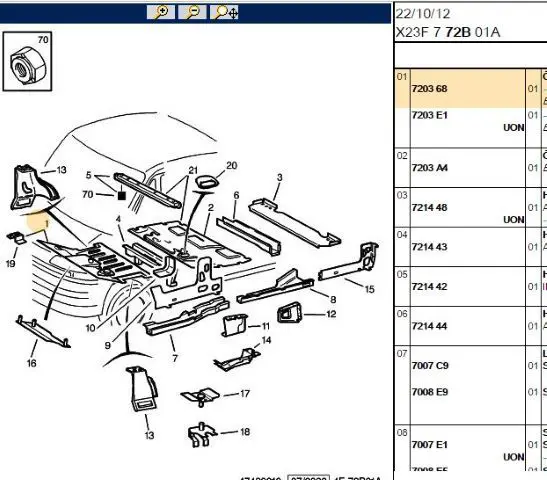This screenshot has width=547, height=480.
Task: Click UON label in 7214 48 row
Action: pyautogui.click(x=514, y=220)
